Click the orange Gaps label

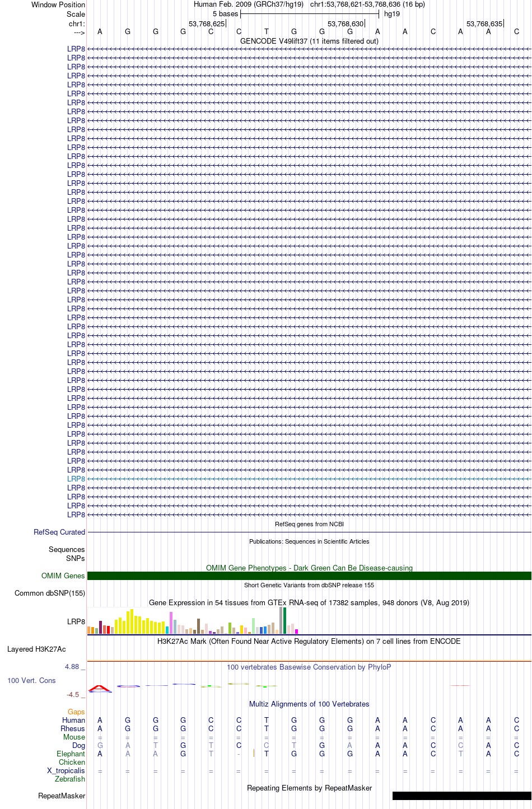coord(76,712)
